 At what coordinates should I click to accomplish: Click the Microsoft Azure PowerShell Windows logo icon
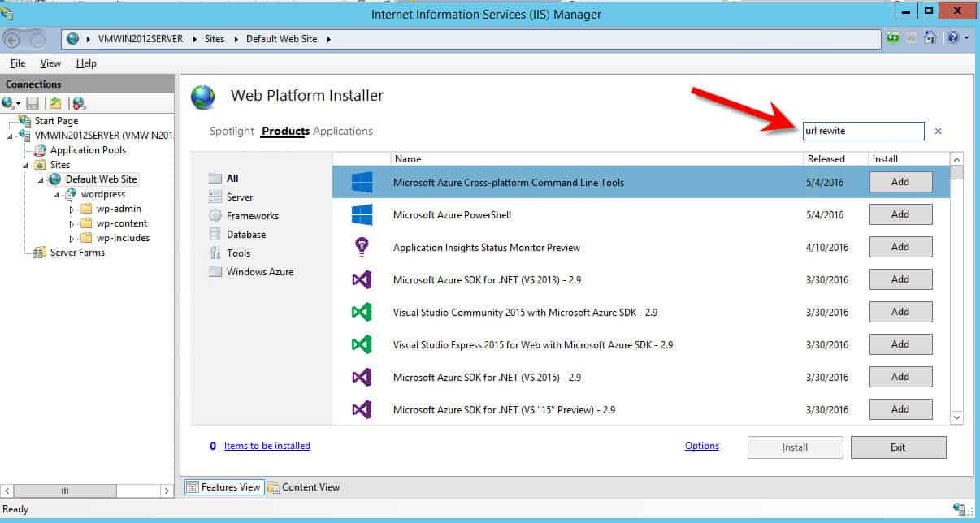pos(362,214)
